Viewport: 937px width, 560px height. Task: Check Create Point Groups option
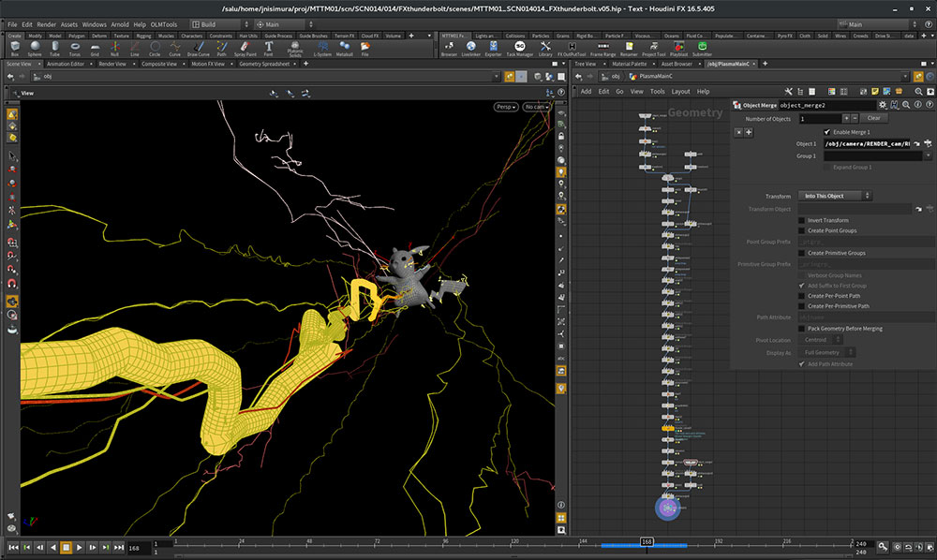[x=801, y=230]
